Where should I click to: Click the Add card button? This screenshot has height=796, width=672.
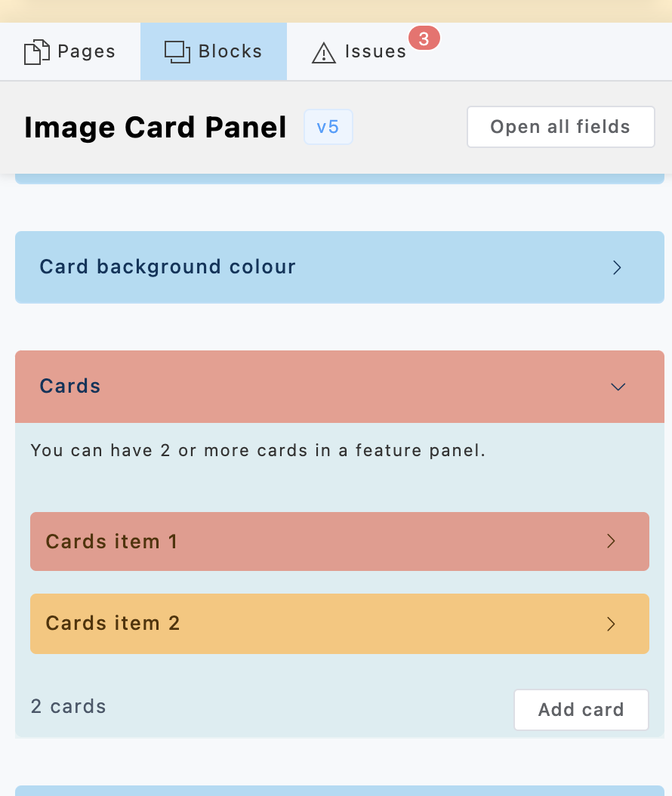click(x=581, y=710)
